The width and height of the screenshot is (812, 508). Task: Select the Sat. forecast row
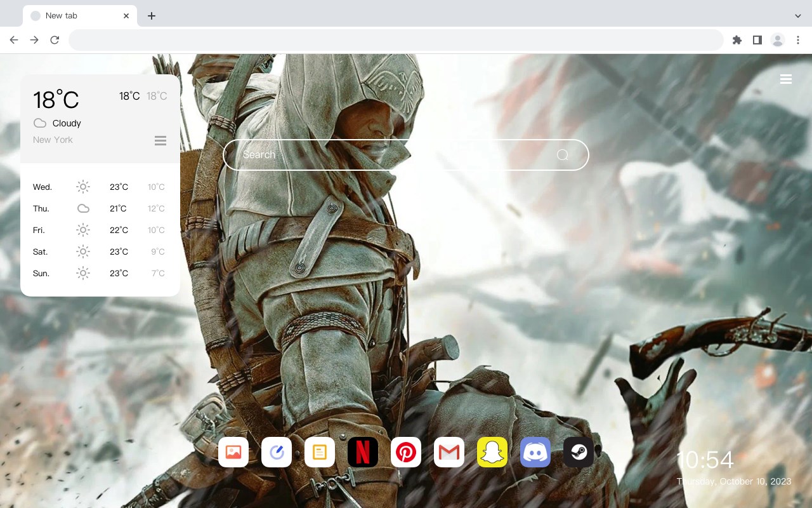pyautogui.click(x=100, y=251)
